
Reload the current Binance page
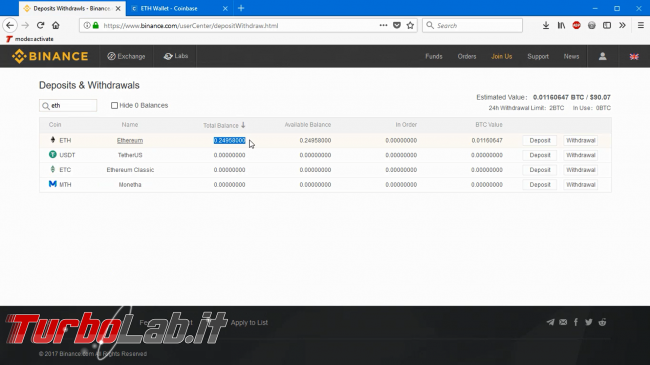40,25
